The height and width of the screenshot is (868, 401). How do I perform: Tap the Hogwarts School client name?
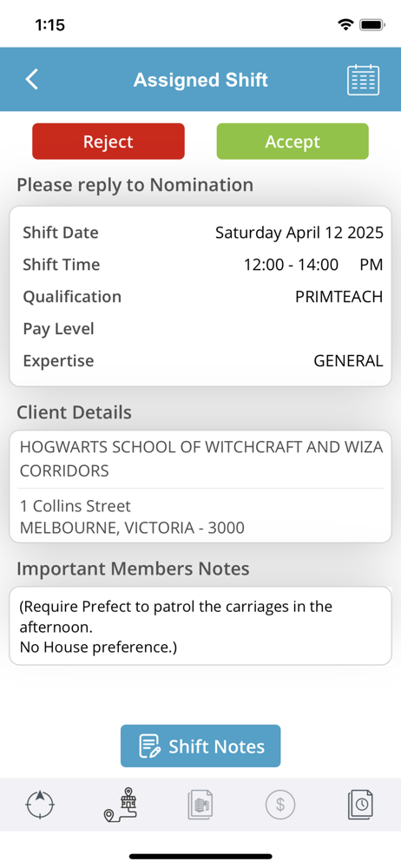tap(201, 459)
